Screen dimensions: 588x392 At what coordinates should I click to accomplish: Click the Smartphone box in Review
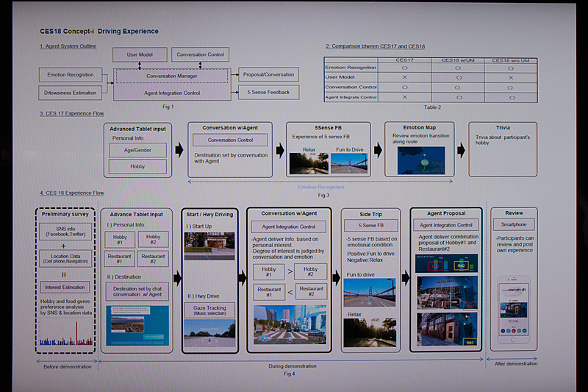(514, 224)
